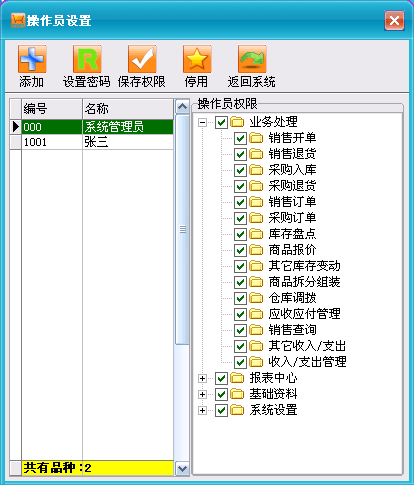This screenshot has width=414, height=485.
Task: Click the 编号 column header
Action: pyautogui.click(x=52, y=109)
